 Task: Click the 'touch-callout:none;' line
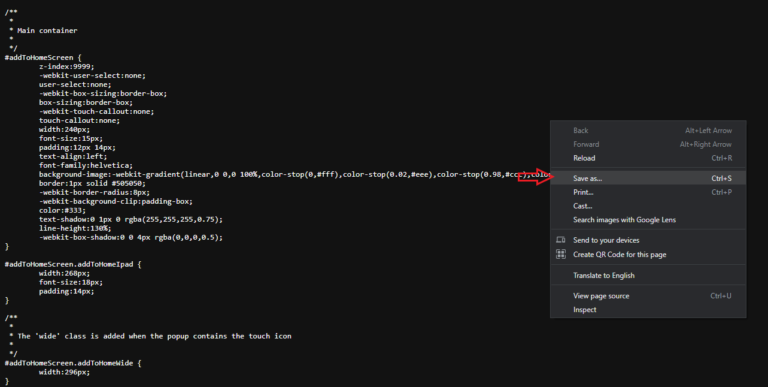tap(79, 120)
